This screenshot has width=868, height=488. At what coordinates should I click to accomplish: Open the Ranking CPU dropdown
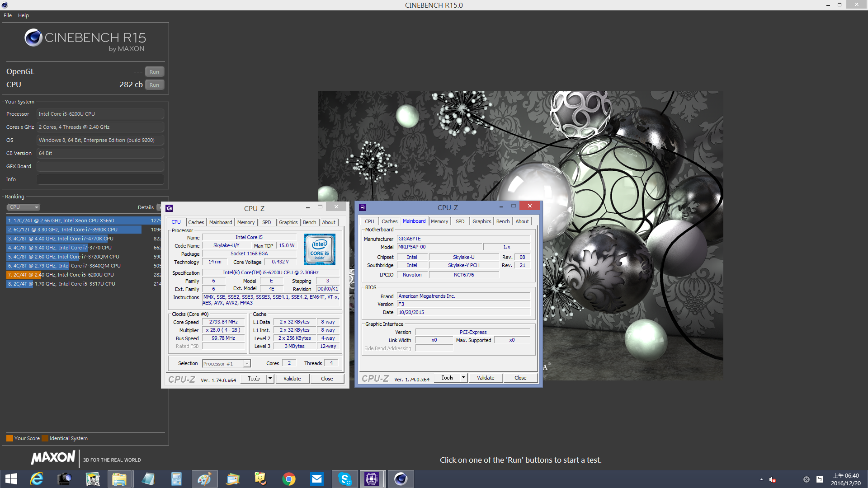tap(24, 207)
